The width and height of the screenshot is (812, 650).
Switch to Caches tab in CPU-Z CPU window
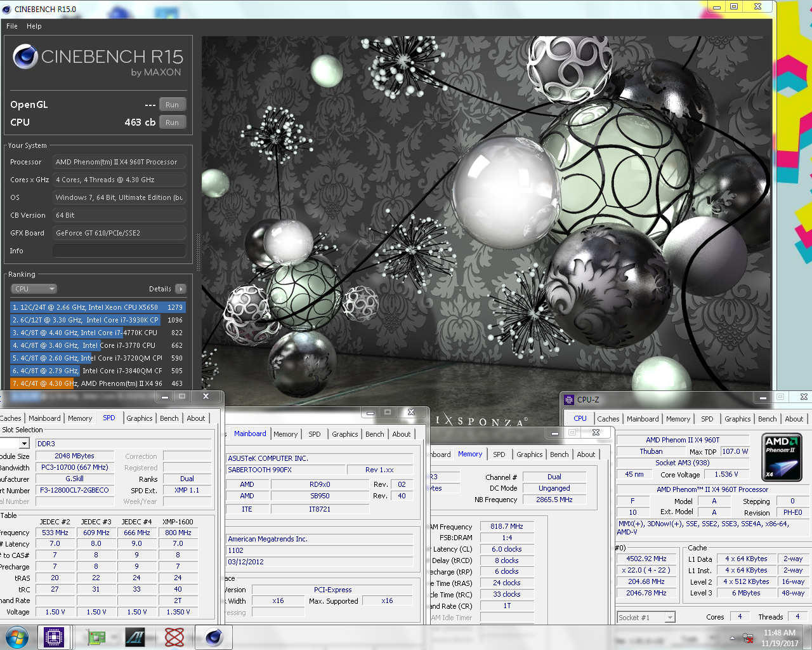(x=608, y=419)
